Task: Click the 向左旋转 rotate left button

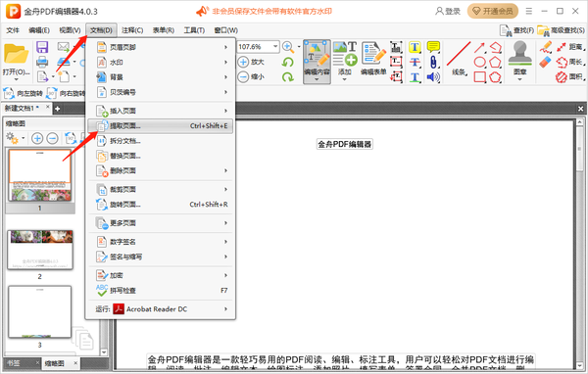Action: 24,93
